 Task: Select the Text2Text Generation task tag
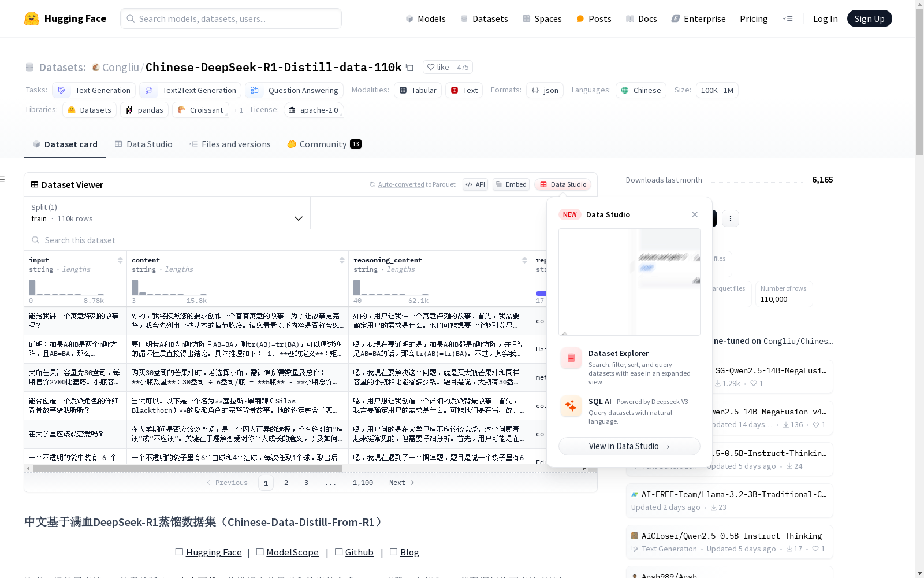(x=191, y=90)
